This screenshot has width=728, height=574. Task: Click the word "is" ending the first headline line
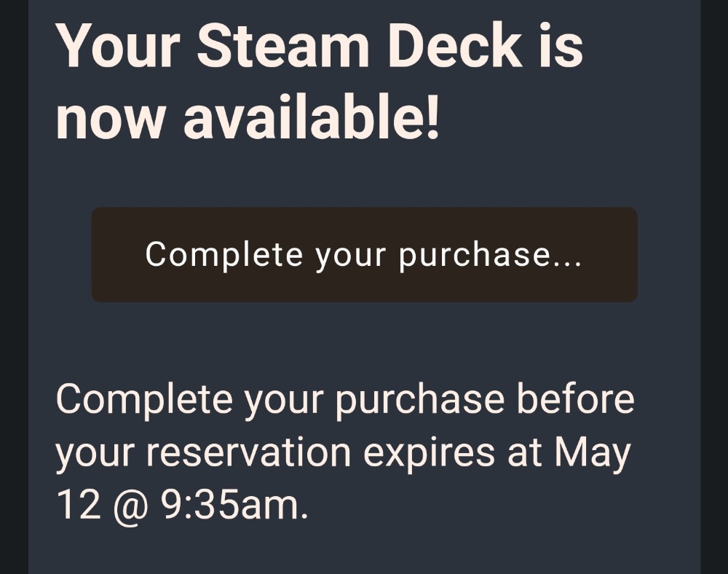(x=561, y=47)
